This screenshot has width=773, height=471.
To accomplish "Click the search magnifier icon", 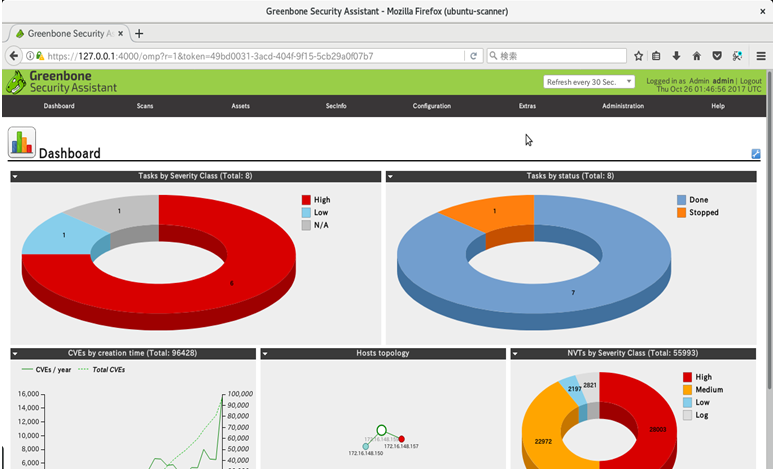I will pos(493,56).
